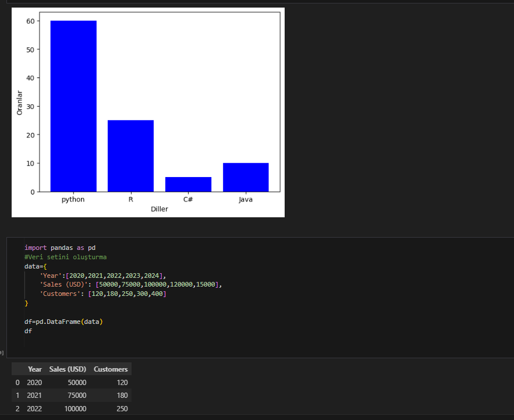514x420 pixels.
Task: Click the python bar in the chart
Action: tap(73, 106)
